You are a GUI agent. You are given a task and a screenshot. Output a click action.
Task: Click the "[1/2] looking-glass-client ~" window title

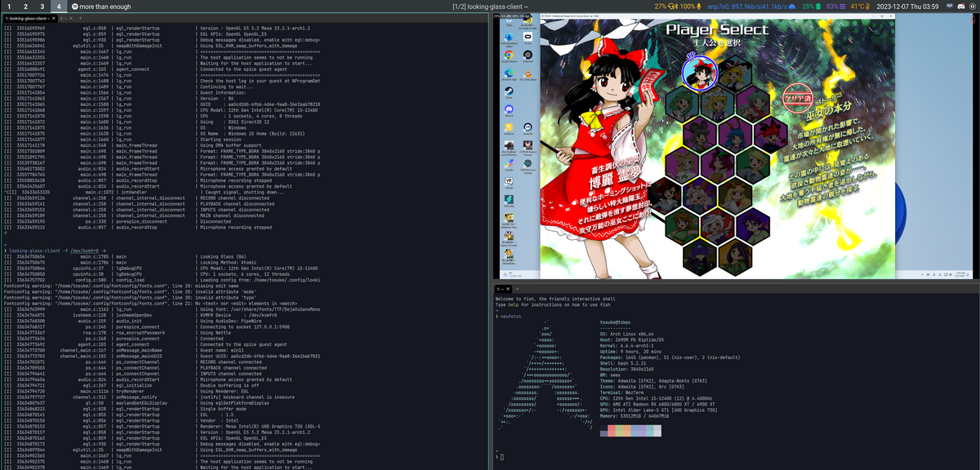click(x=491, y=7)
